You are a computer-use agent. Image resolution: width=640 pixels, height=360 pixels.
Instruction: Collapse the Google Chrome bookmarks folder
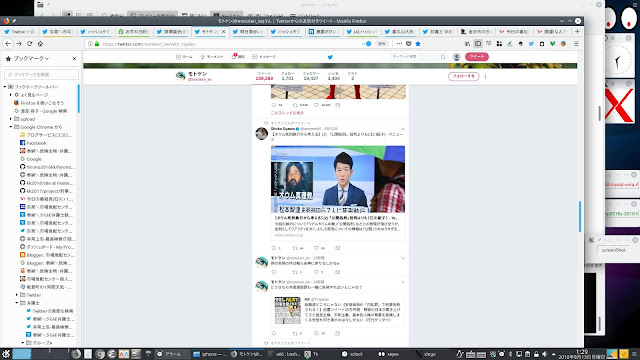click(11, 127)
